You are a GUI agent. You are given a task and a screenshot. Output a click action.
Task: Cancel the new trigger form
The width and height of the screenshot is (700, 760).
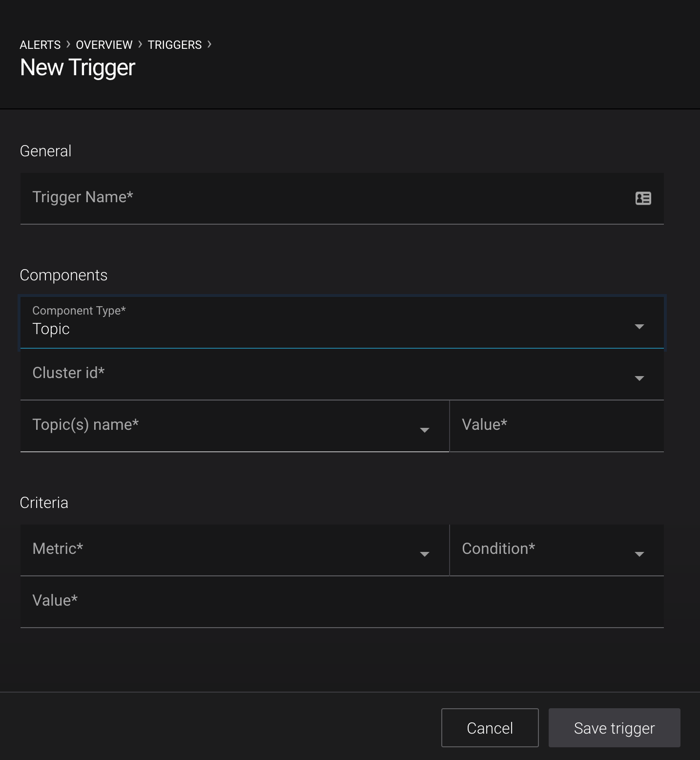pyautogui.click(x=490, y=728)
